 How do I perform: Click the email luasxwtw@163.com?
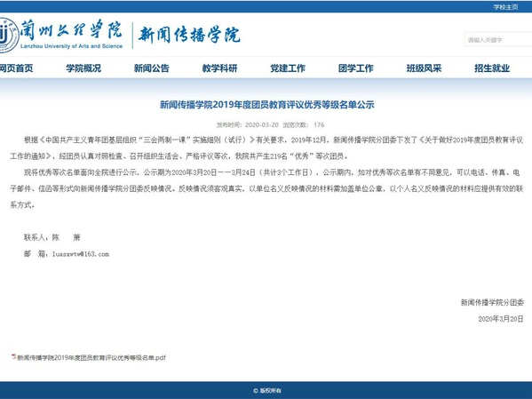(81, 254)
